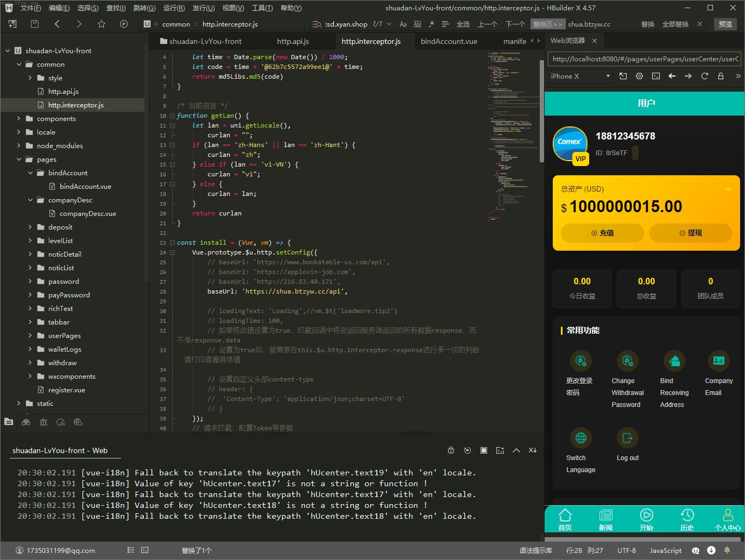Click the save file icon in toolbar
745x560 pixels.
(x=35, y=24)
